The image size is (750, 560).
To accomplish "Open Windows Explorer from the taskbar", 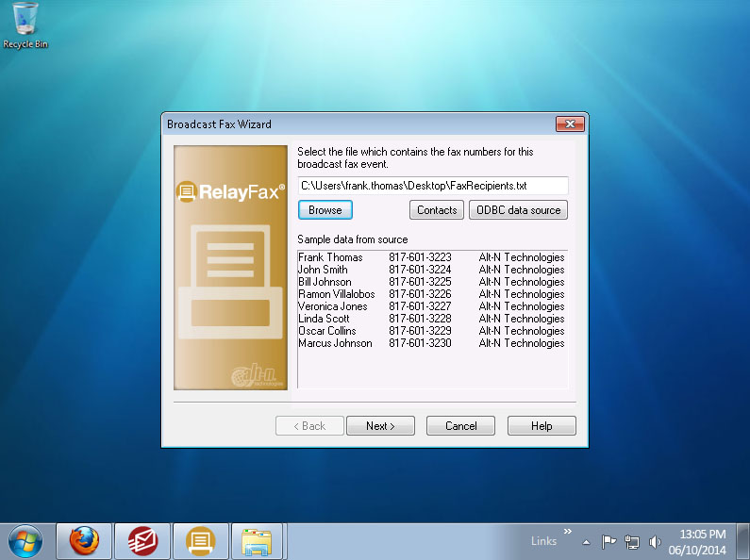I will pos(257,541).
